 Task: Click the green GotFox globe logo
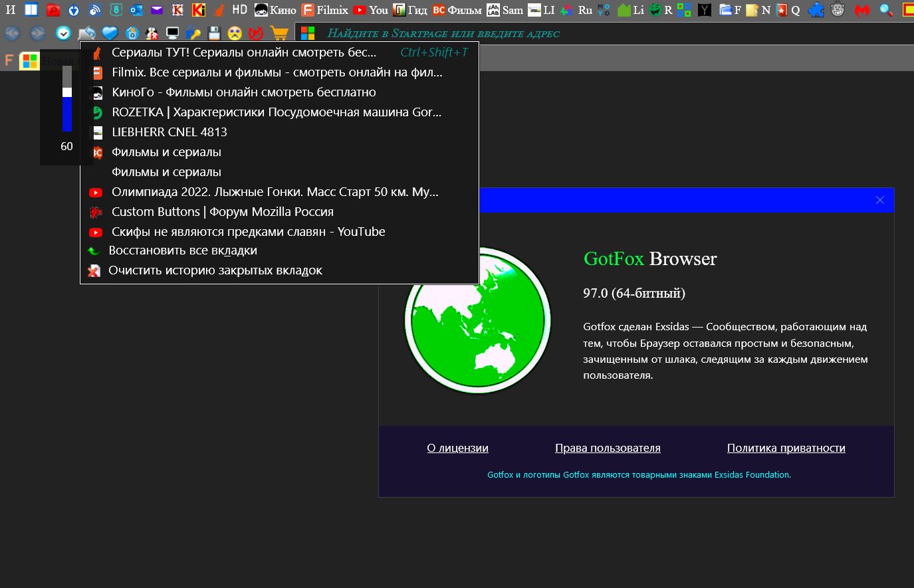[478, 320]
